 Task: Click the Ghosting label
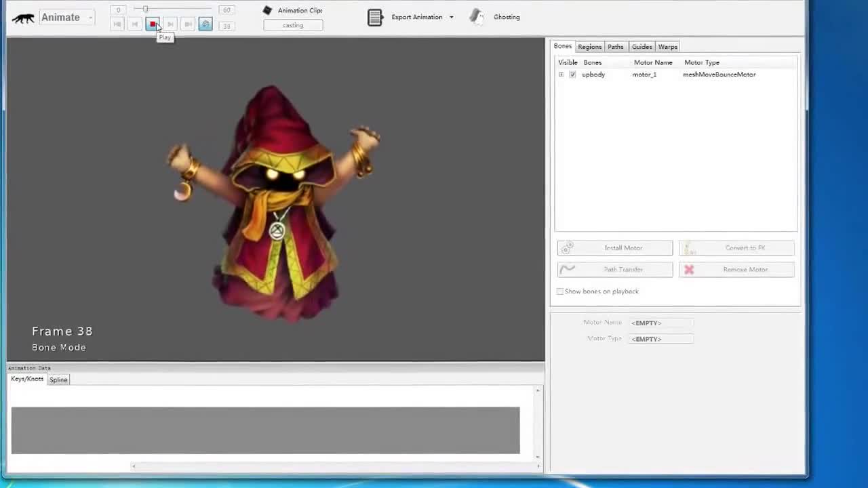[x=507, y=17]
